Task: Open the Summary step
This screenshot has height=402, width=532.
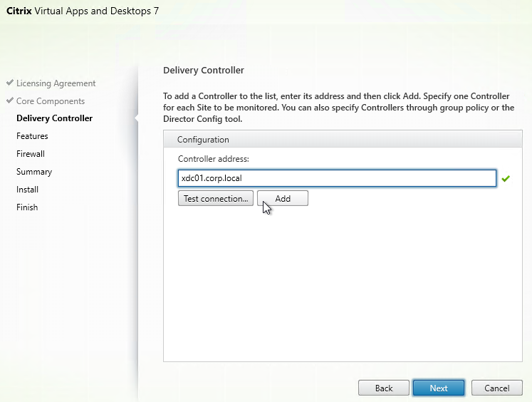Action: click(x=34, y=172)
